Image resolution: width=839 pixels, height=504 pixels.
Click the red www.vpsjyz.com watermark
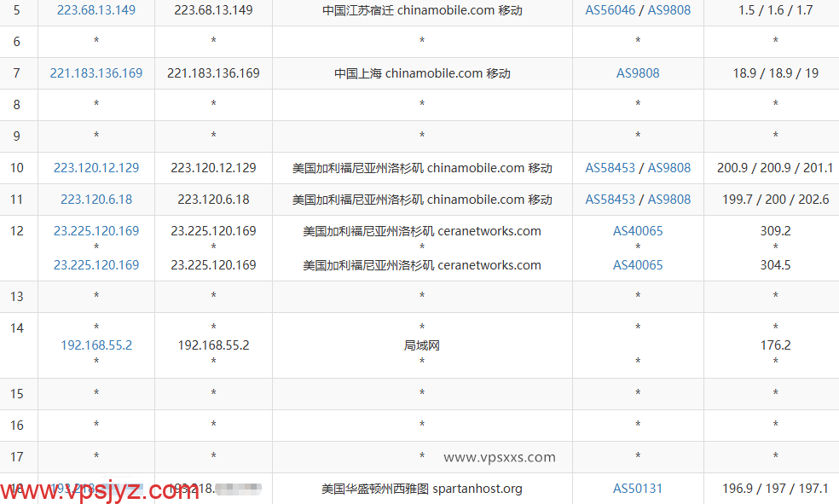click(96, 490)
